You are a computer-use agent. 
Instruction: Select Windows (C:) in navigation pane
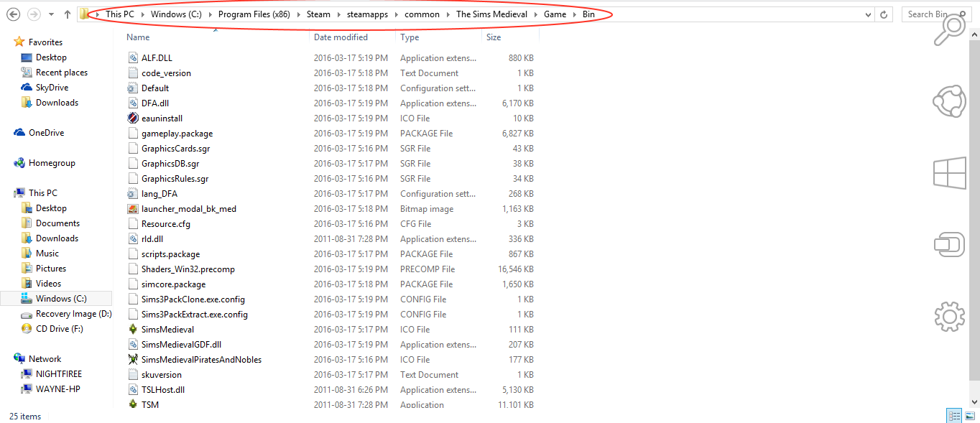pos(56,299)
